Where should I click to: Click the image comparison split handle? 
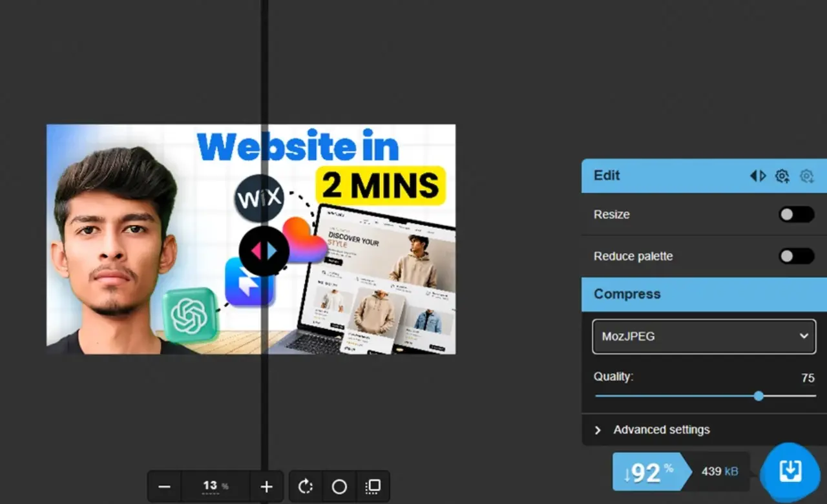pos(264,251)
